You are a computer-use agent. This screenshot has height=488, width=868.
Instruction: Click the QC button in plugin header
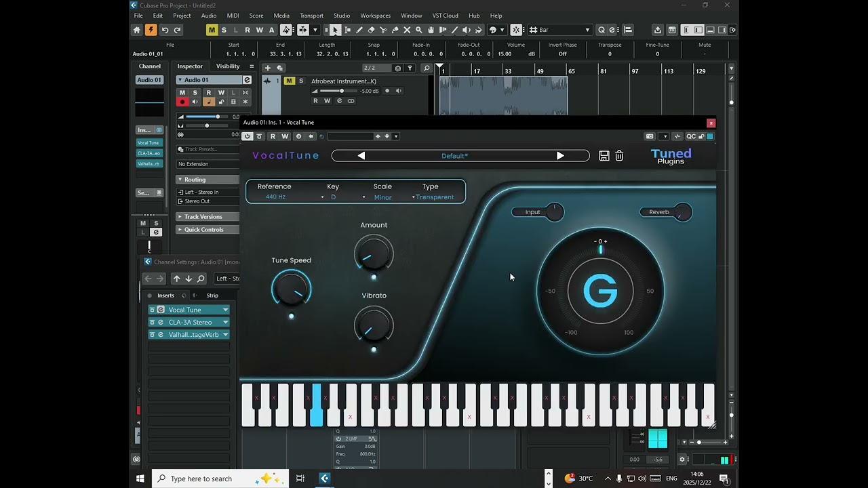pyautogui.click(x=691, y=136)
